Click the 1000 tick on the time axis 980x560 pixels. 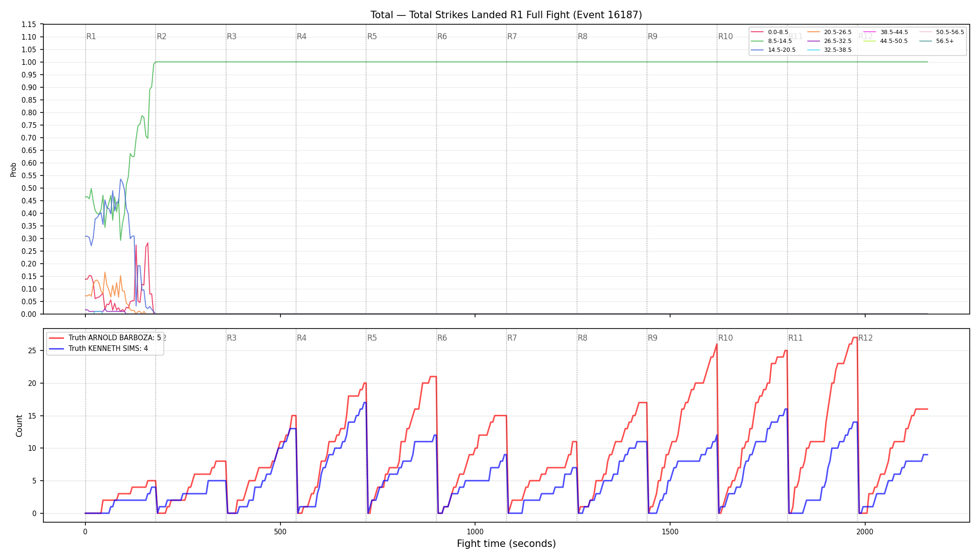(475, 532)
